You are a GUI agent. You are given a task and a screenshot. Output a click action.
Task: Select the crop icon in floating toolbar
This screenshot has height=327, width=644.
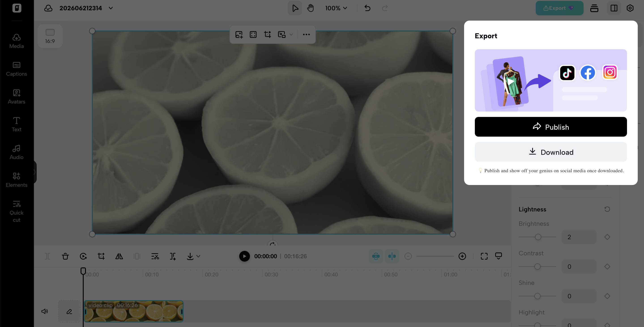tap(267, 34)
